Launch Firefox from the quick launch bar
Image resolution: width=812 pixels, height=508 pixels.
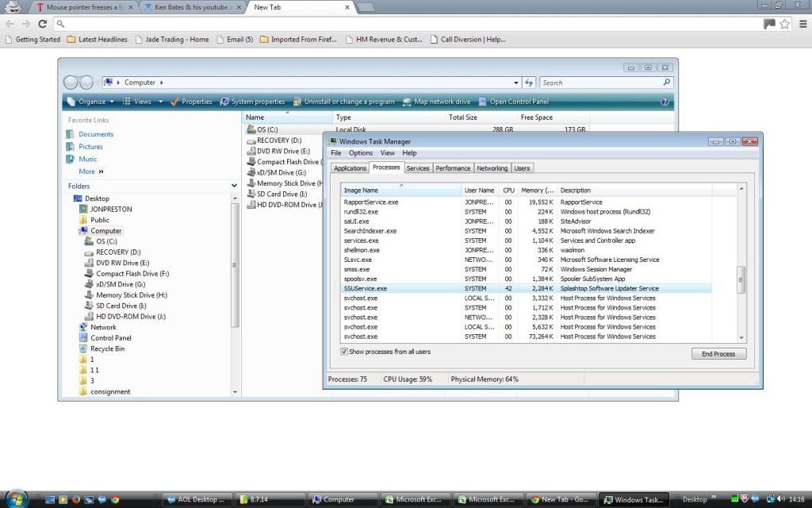coord(76,500)
